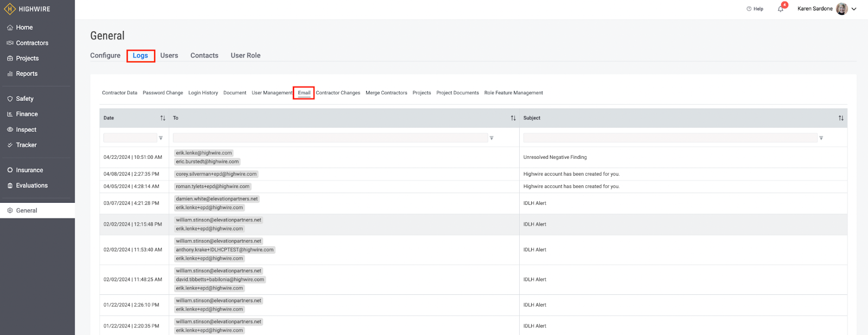Image resolution: width=868 pixels, height=335 pixels.
Task: Select the 01/22/2024 | 2:26:10 PM date cell
Action: tap(131, 305)
